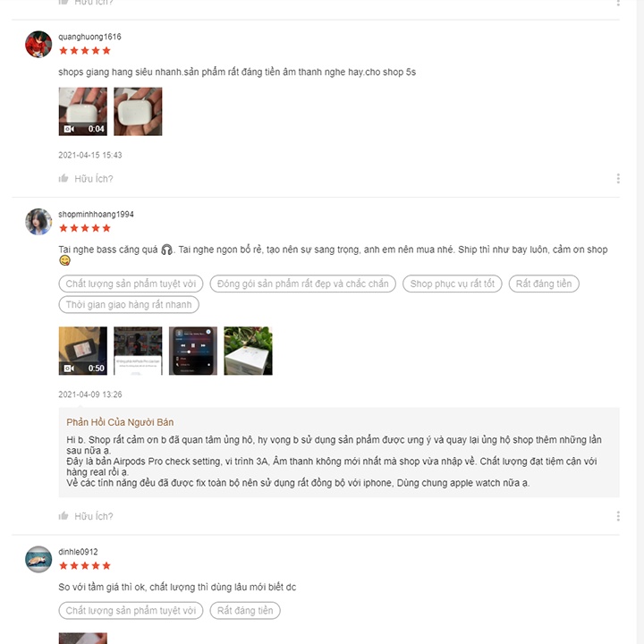
Task: Click the 'Shop phục vụ rất tốt' tag
Action: click(453, 284)
